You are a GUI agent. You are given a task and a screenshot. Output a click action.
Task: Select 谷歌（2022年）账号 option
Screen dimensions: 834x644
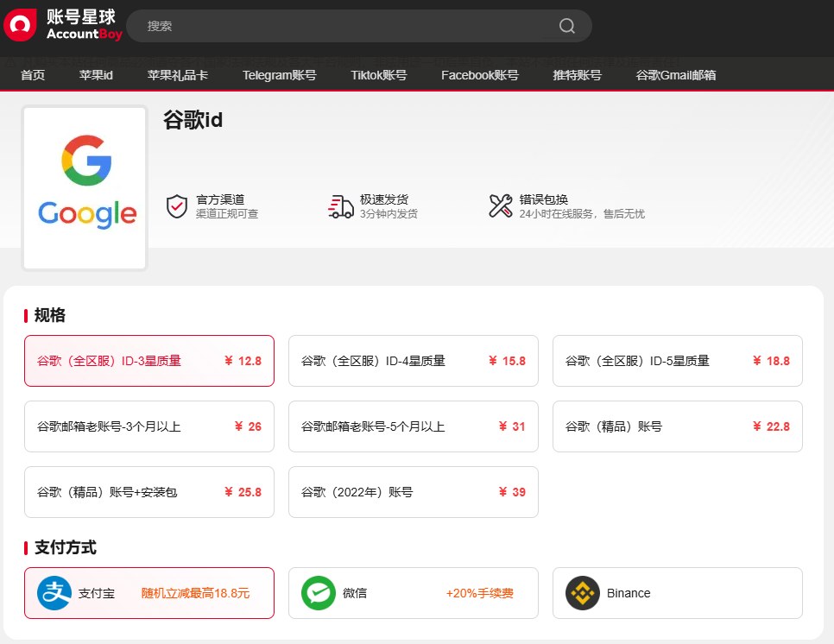pyautogui.click(x=414, y=492)
